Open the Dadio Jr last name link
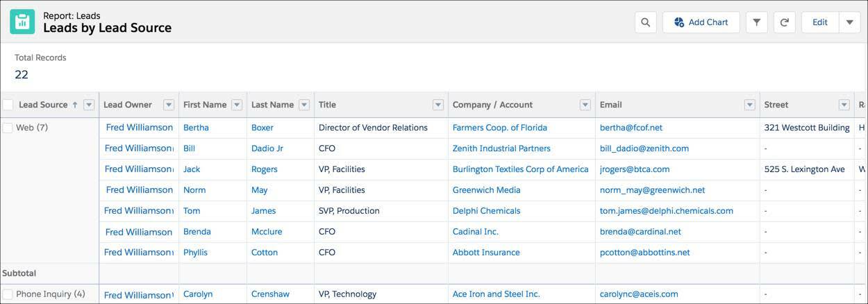 (x=267, y=149)
